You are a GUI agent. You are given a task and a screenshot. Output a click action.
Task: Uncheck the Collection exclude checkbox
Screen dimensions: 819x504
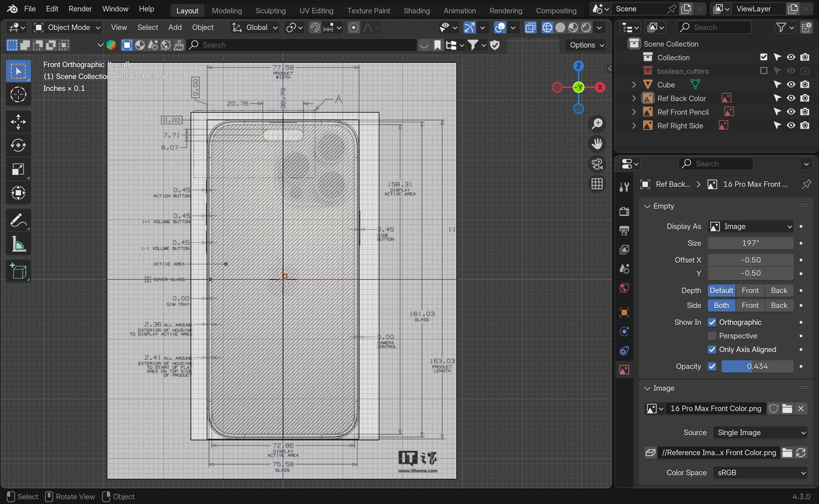point(763,58)
